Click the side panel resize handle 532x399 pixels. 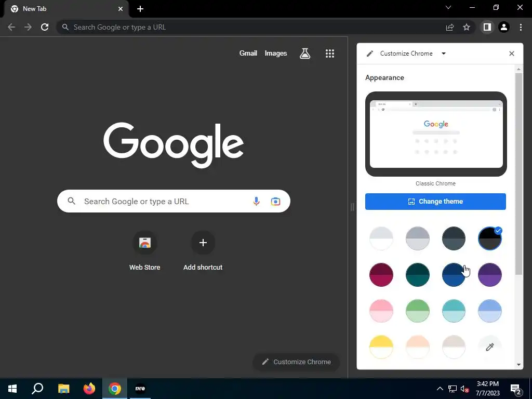pos(352,207)
